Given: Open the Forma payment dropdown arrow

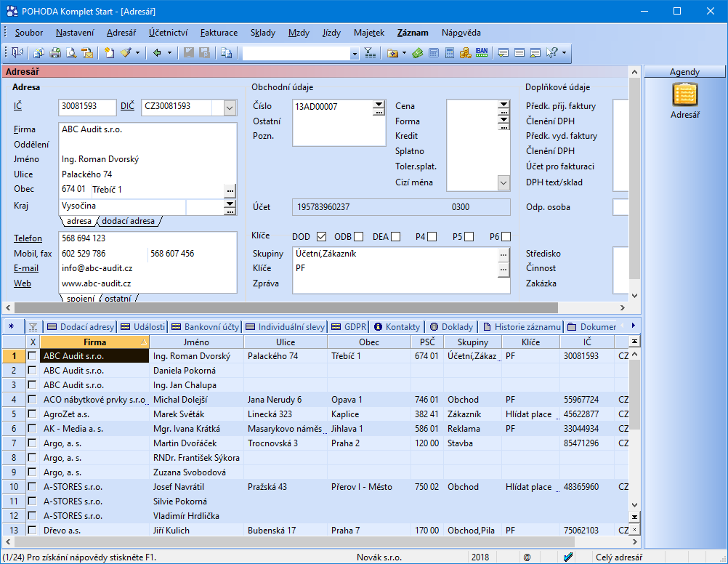Looking at the screenshot, I should coord(503,119).
